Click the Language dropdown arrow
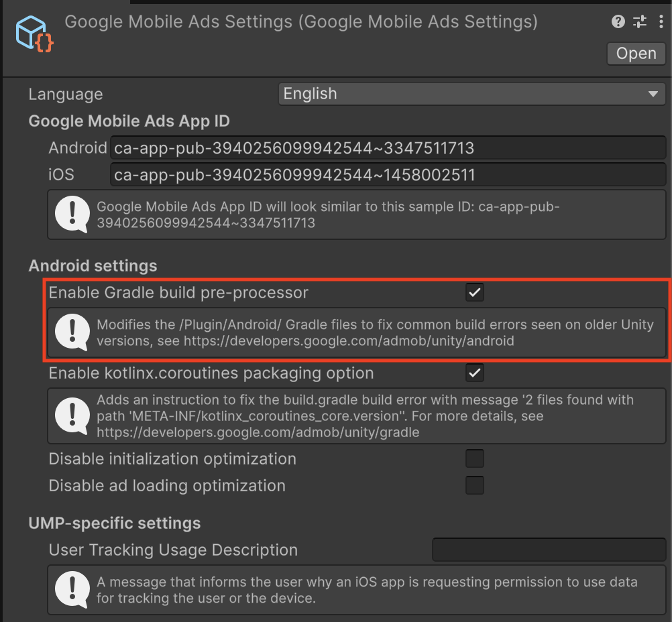 653,94
